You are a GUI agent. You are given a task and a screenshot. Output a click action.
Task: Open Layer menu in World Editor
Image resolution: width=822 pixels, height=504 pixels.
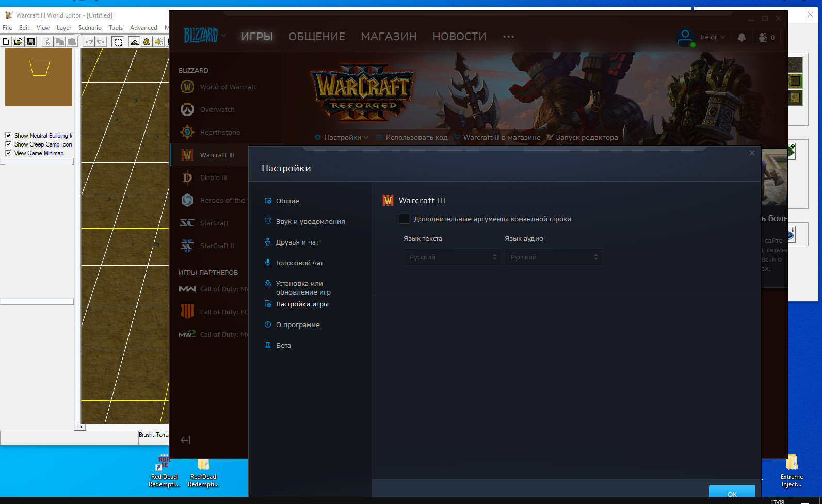pos(64,28)
